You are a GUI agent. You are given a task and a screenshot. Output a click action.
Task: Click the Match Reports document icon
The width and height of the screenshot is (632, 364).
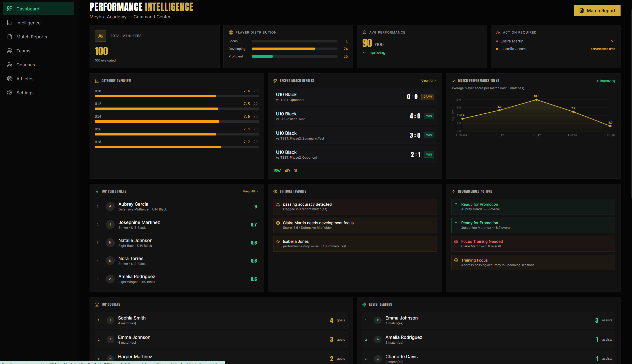click(10, 37)
